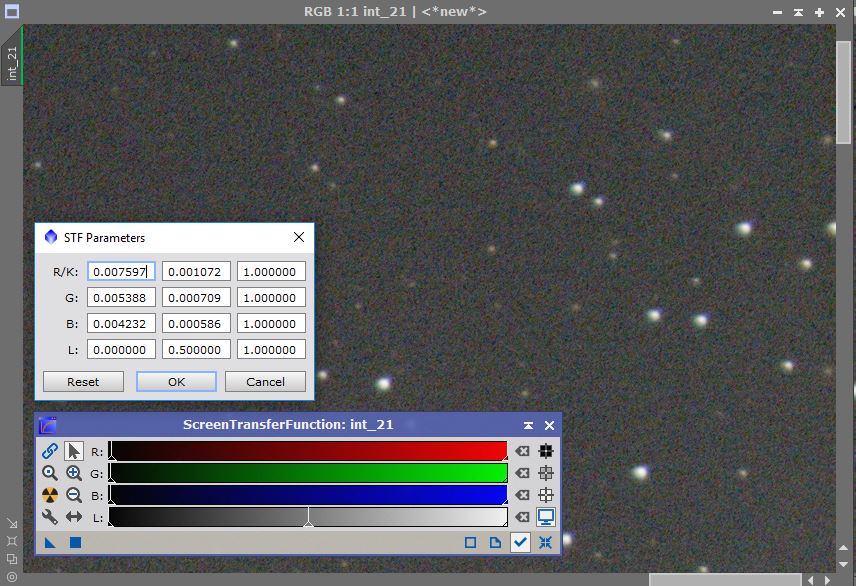Select the edit-mode arrow pointer tool
Screen dimensions: 856x586
(x=74, y=451)
